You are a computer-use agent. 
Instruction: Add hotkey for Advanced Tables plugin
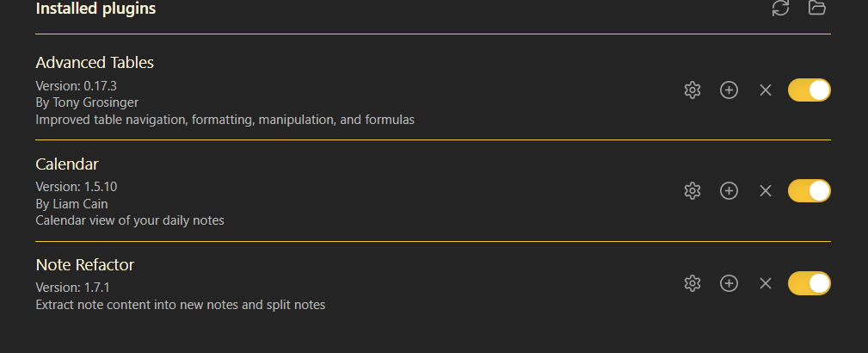click(x=729, y=90)
